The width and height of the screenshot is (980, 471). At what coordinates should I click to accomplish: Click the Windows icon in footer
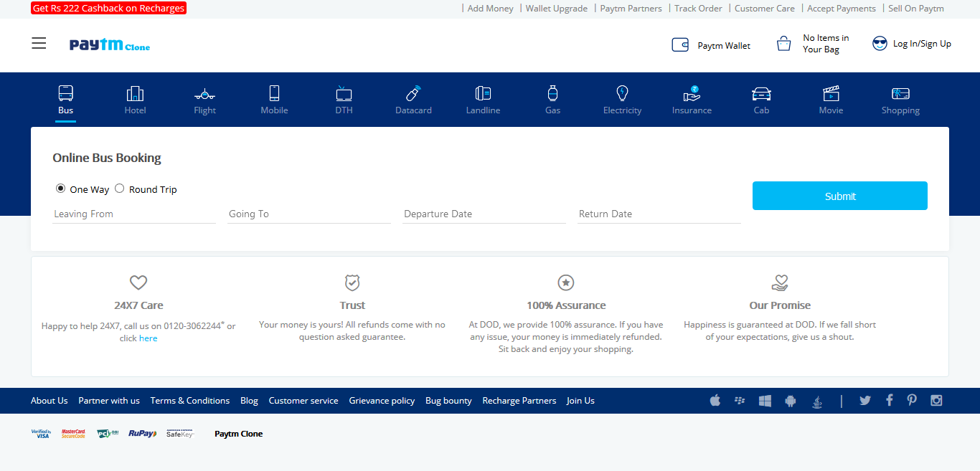(x=765, y=401)
